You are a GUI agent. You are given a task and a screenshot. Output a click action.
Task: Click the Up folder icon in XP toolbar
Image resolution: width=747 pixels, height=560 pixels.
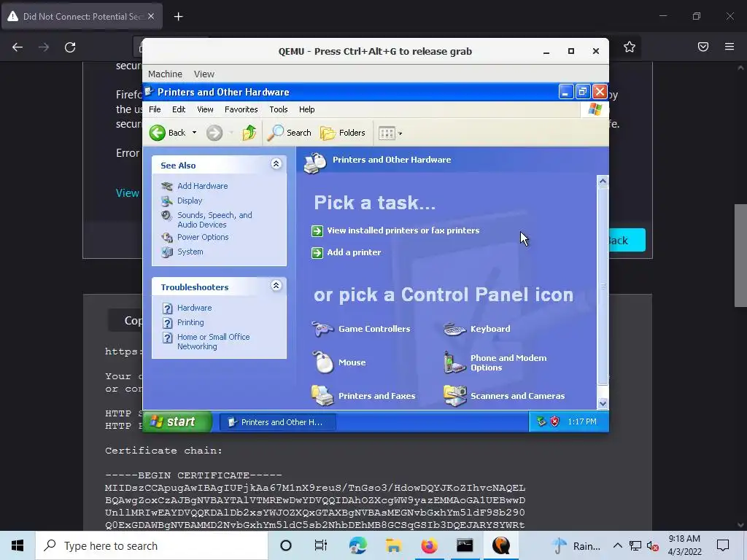(249, 133)
